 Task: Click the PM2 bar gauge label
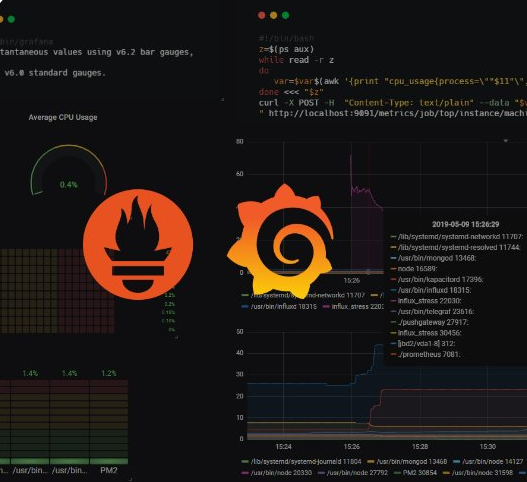109,470
